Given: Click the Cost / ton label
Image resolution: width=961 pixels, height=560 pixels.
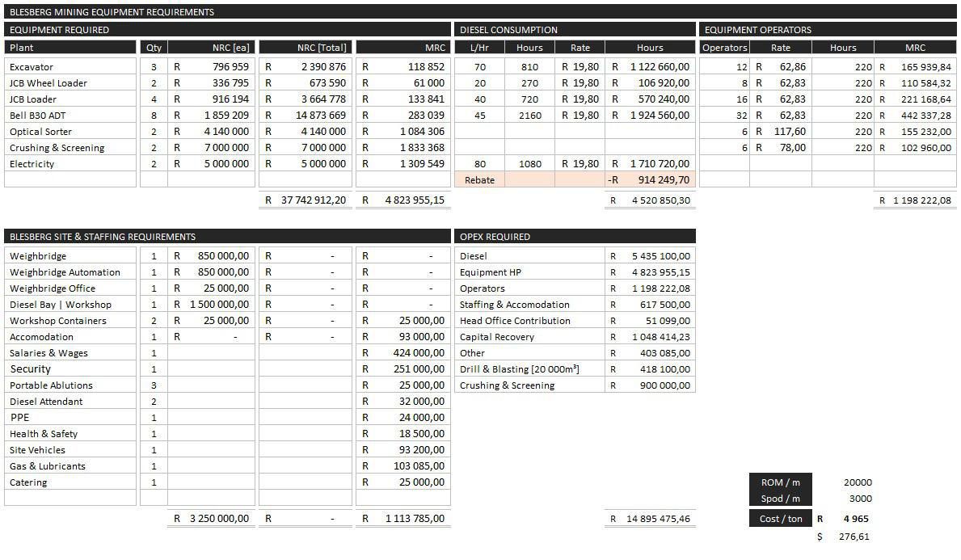Looking at the screenshot, I should [781, 519].
